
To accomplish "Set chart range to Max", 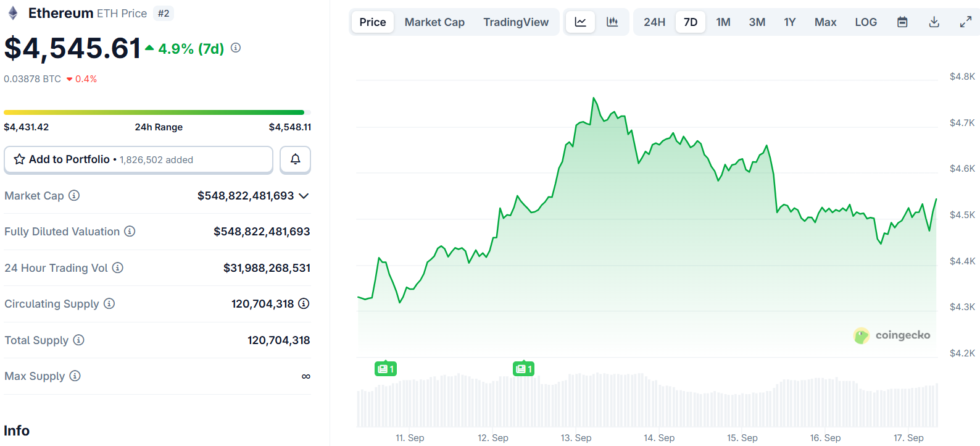I will [826, 22].
